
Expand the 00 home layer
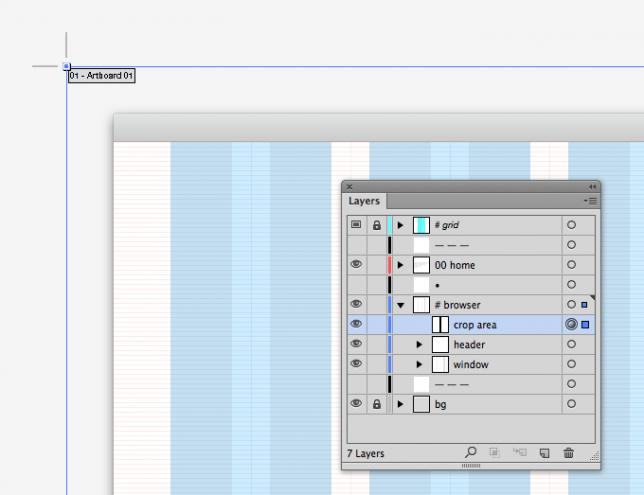coord(400,265)
